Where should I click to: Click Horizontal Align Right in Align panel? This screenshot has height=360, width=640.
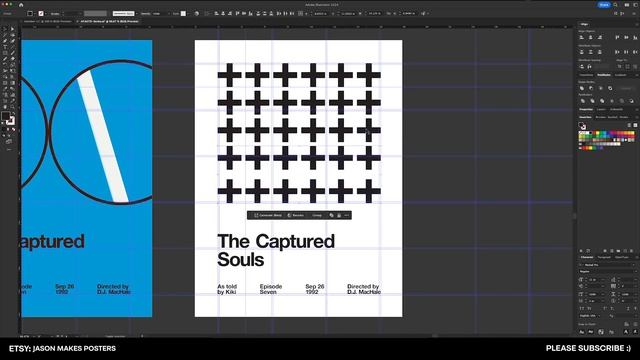[x=600, y=37]
